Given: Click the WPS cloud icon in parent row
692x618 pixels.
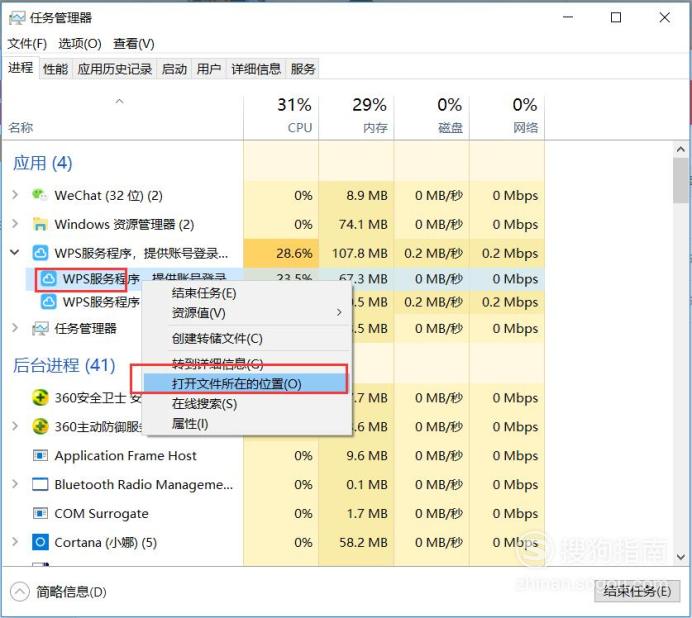Looking at the screenshot, I should pos(40,253).
